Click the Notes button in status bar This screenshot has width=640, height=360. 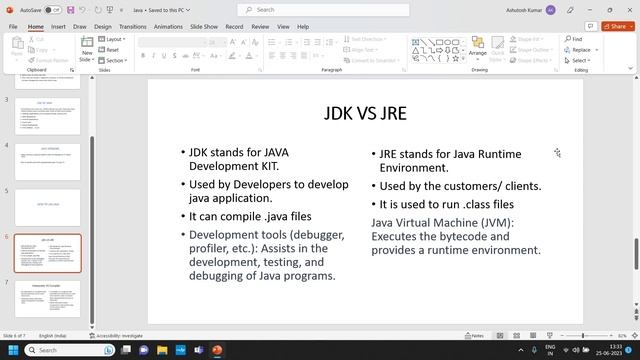(474, 336)
